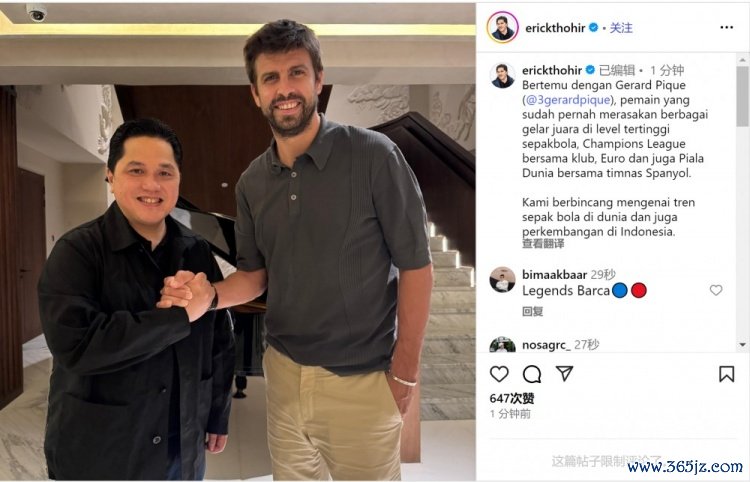
Task: Follow erickthohir via 关注 link
Action: click(x=621, y=28)
